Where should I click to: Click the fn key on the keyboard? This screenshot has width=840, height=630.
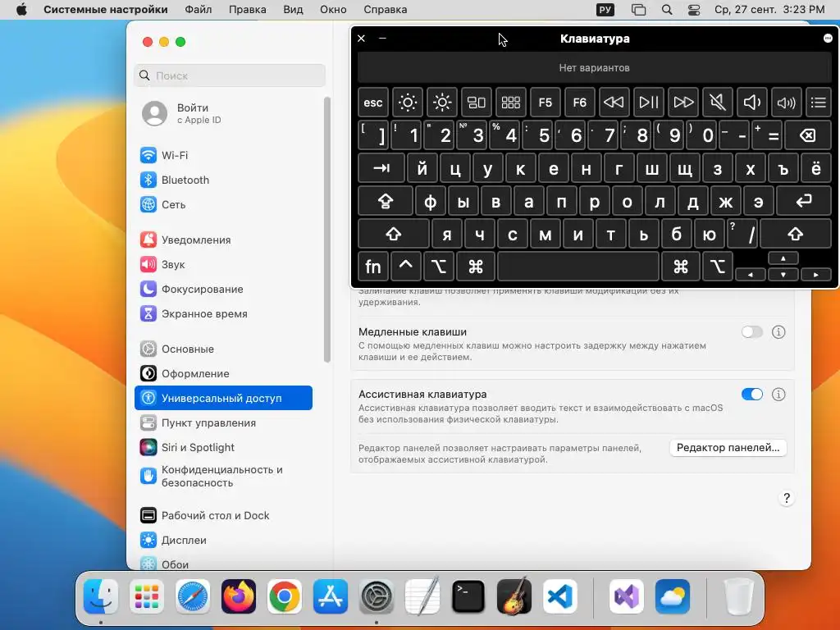tap(373, 267)
